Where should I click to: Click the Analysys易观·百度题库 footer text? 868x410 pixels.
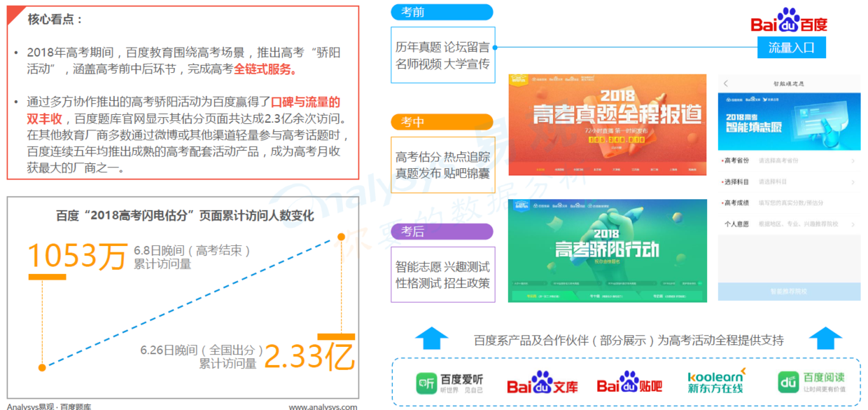(x=49, y=406)
